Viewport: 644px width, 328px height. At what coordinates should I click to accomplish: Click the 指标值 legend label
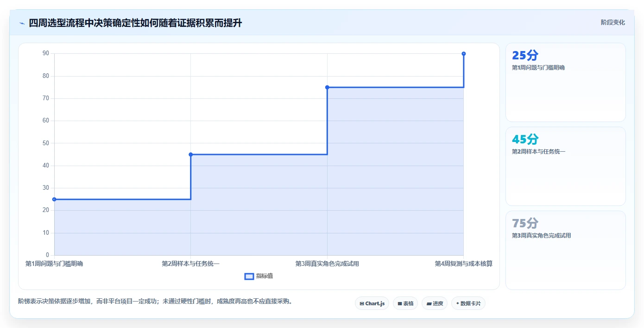(x=265, y=276)
